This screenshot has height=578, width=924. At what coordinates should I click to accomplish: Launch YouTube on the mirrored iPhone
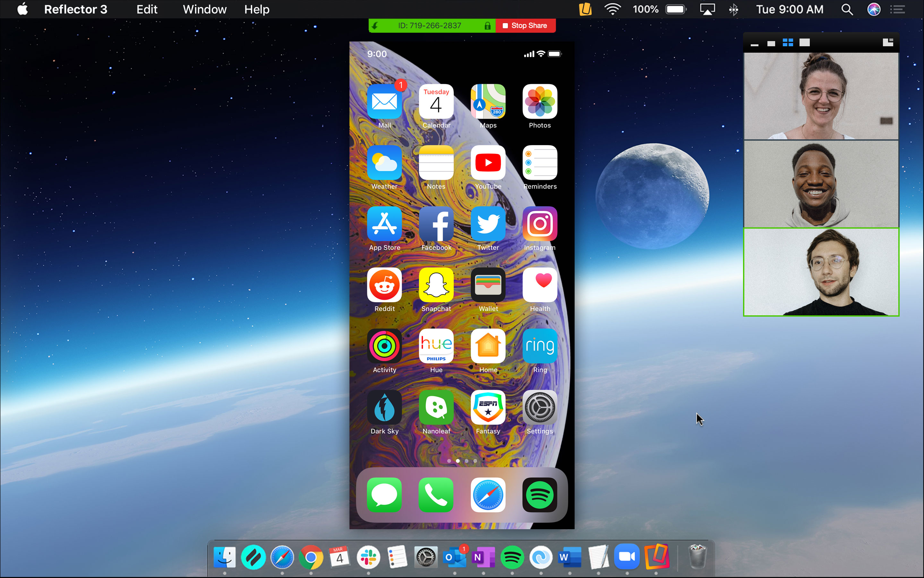pos(488,163)
